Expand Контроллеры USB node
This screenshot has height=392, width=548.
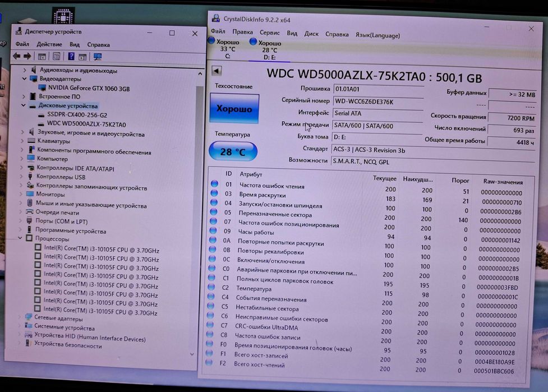pyautogui.click(x=21, y=177)
